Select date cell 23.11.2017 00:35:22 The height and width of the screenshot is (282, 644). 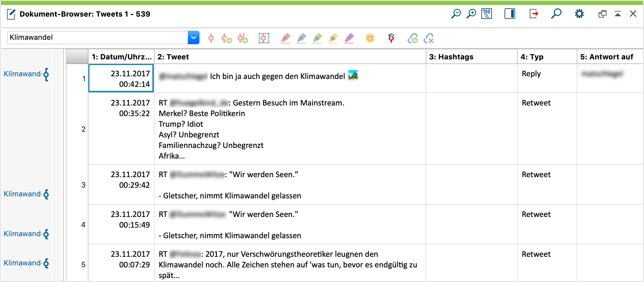121,129
